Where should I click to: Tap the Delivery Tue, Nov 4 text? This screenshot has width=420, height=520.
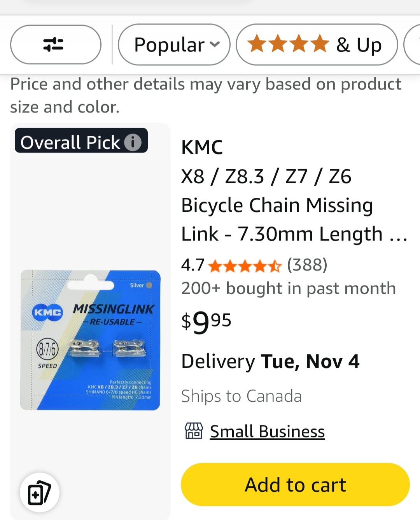pyautogui.click(x=270, y=361)
